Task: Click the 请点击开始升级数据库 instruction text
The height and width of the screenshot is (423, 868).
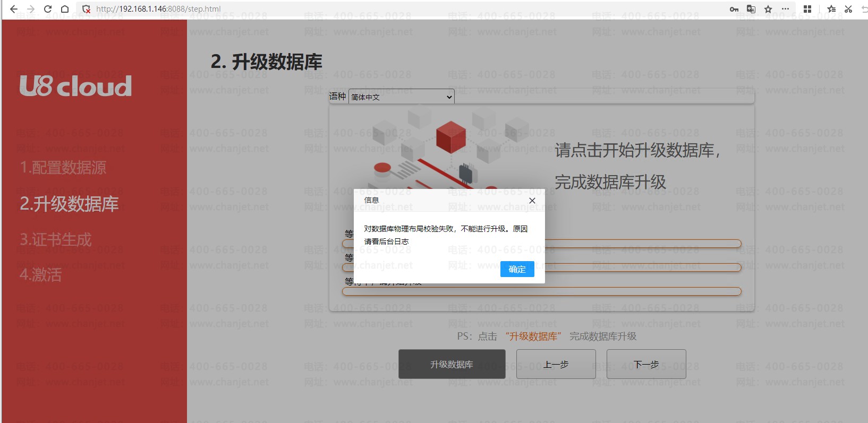Action: [637, 150]
